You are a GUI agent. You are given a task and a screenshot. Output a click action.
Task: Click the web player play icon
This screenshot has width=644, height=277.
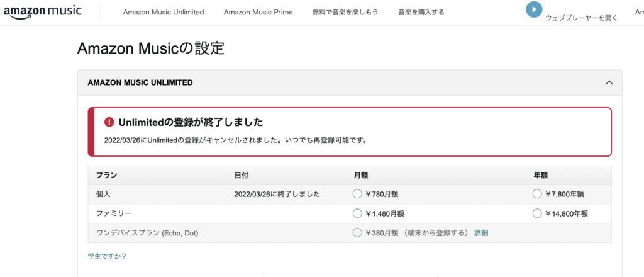tap(534, 9)
